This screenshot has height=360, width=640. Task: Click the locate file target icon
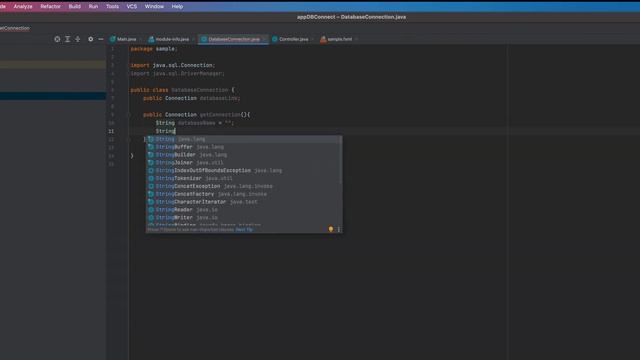click(x=57, y=39)
